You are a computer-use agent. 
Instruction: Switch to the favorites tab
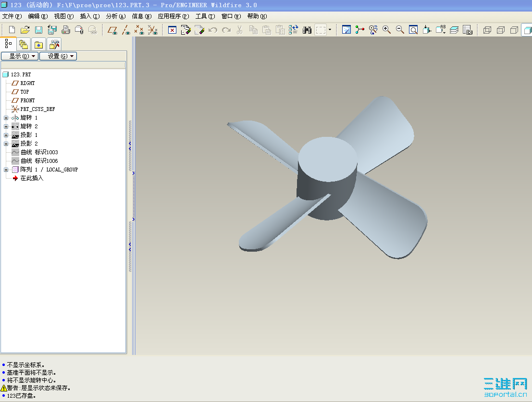(38, 44)
